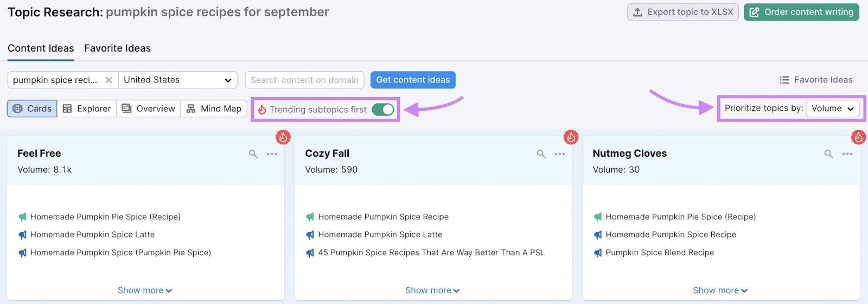This screenshot has height=304, width=868.
Task: Click the megaphone icon beside 45 Pumpkin Spice Recipes
Action: [x=310, y=253]
